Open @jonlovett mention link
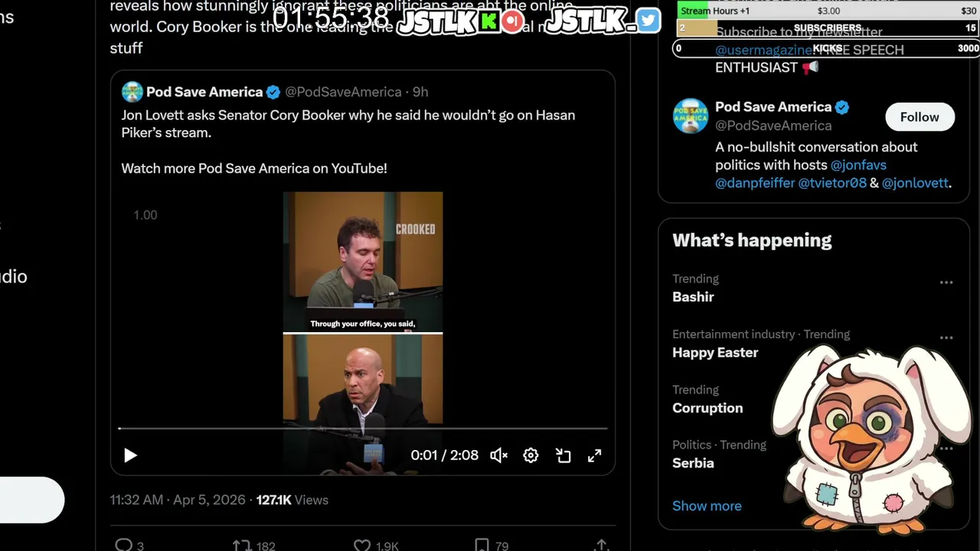Image resolution: width=980 pixels, height=551 pixels. coord(915,183)
